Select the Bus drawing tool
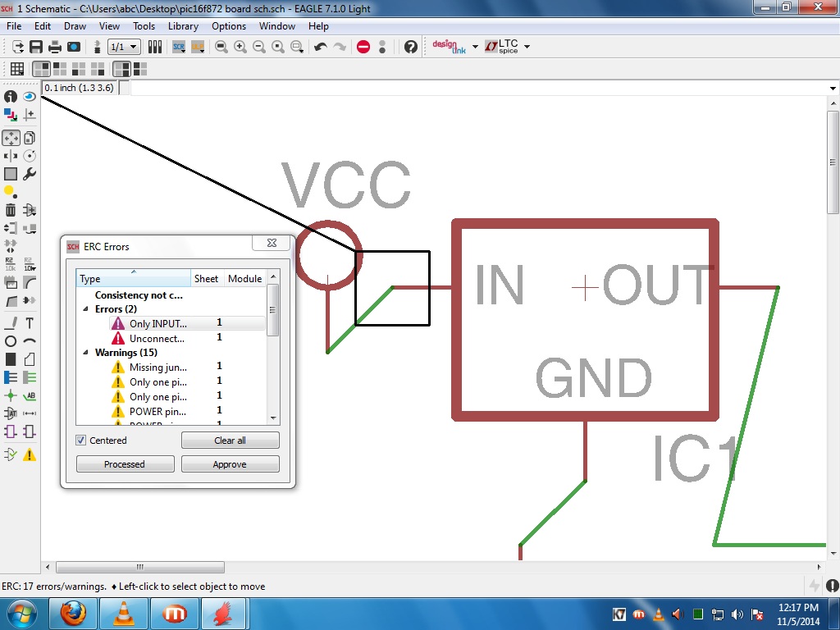The width and height of the screenshot is (840, 630). tap(11, 377)
